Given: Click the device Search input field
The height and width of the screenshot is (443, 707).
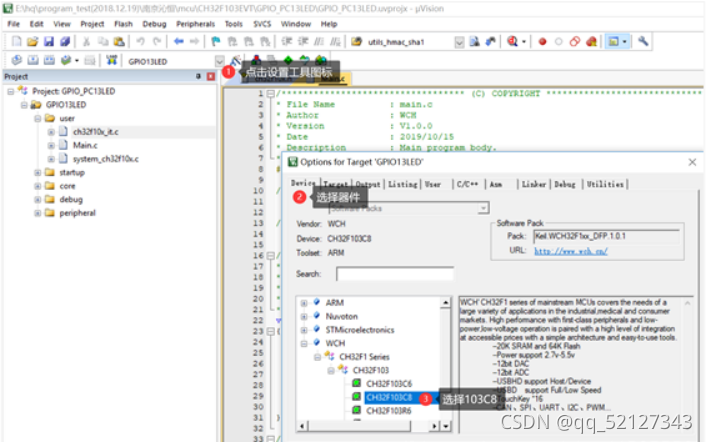Looking at the screenshot, I should 395,274.
